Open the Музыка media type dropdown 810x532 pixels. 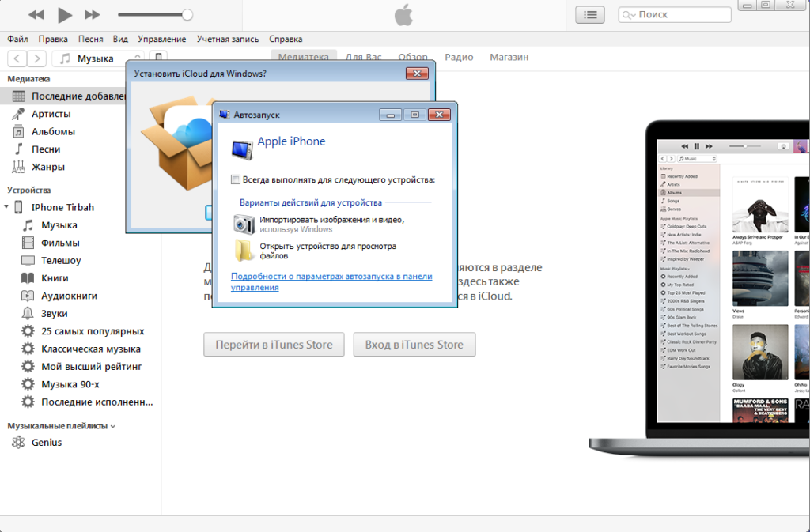pyautogui.click(x=99, y=58)
